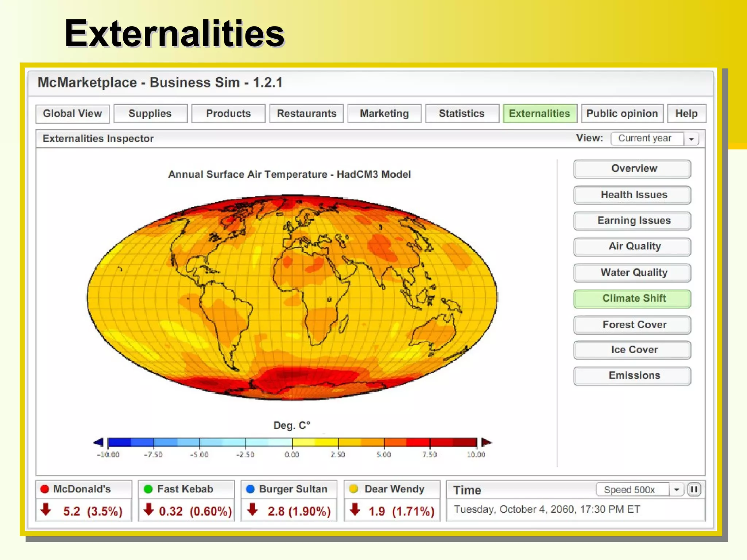Show Water Quality data

click(x=632, y=273)
